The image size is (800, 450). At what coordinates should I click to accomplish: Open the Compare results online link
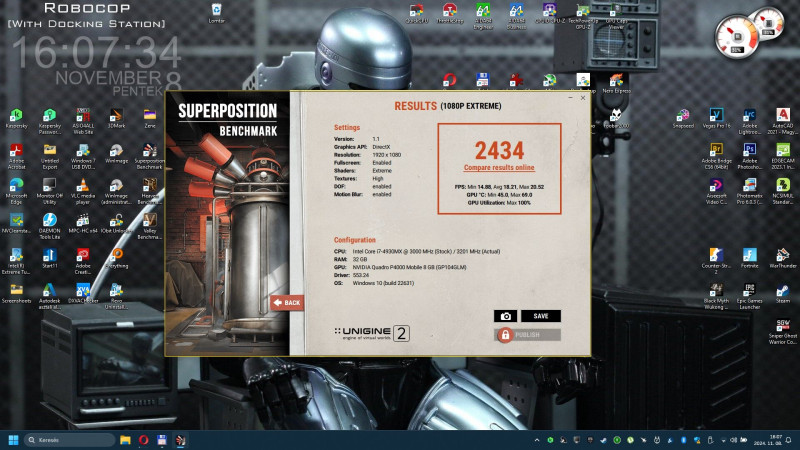[499, 167]
